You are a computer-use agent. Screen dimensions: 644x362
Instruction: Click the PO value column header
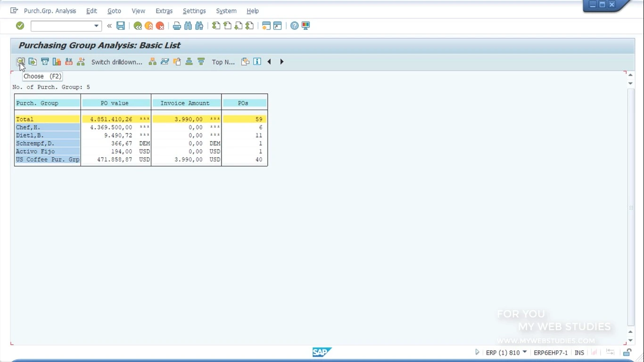(116, 103)
